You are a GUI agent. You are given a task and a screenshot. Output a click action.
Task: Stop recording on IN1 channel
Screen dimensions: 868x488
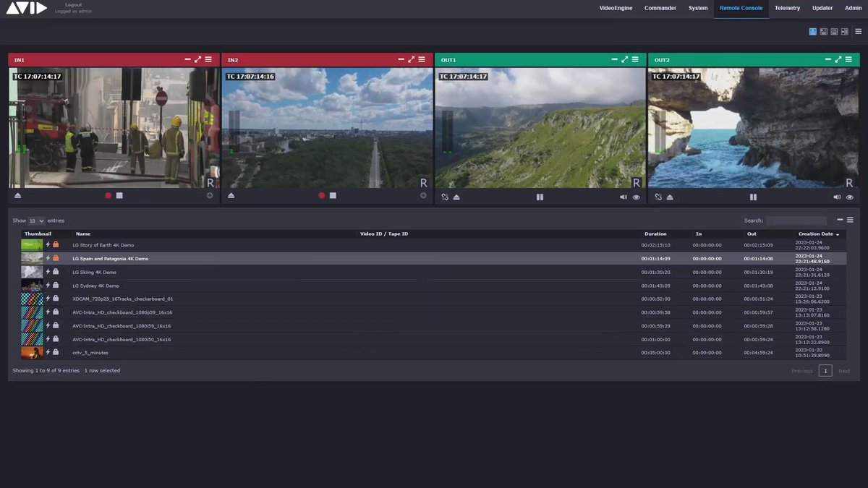(x=119, y=196)
